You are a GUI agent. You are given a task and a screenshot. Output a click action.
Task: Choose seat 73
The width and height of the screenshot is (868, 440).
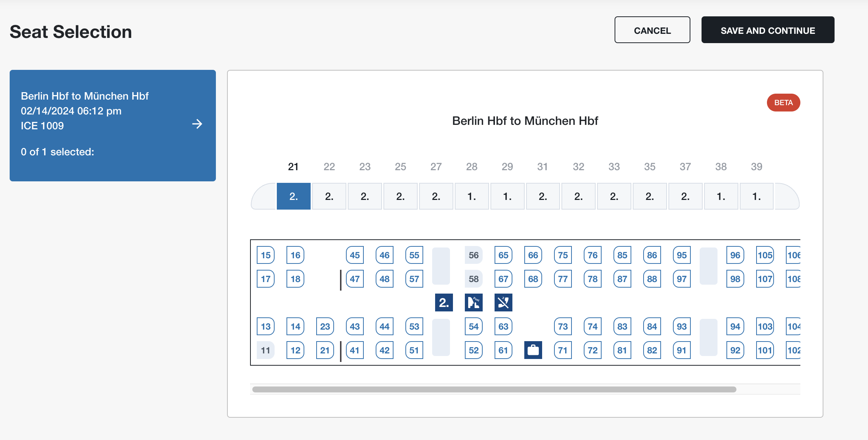[563, 326]
